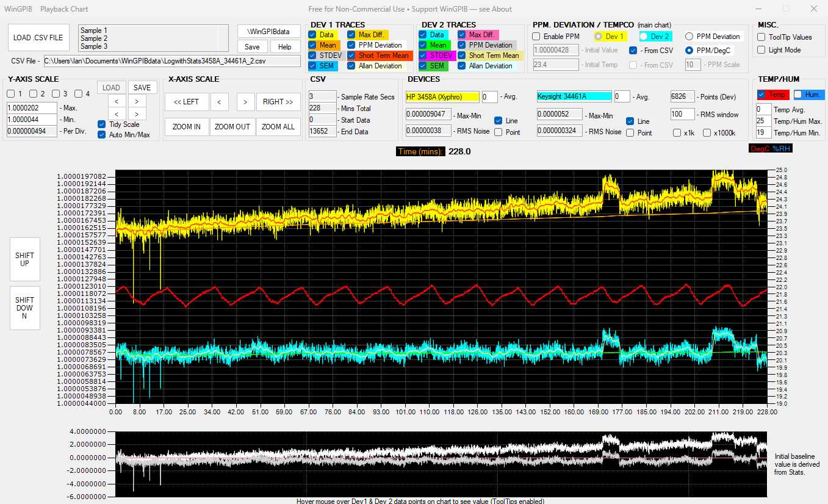Click the ZOOM ALL button
The height and width of the screenshot is (504, 828).
(279, 127)
